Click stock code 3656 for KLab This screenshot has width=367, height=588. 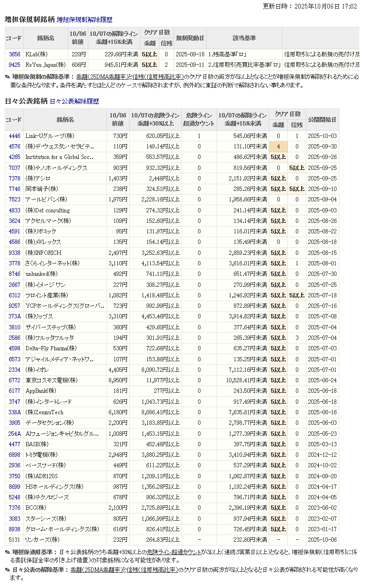click(14, 54)
